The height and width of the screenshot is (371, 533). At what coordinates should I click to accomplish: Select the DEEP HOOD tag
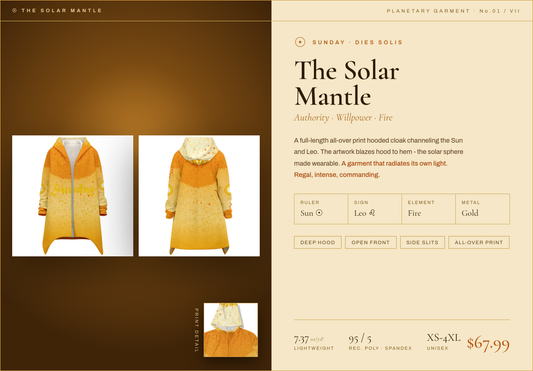coord(318,242)
